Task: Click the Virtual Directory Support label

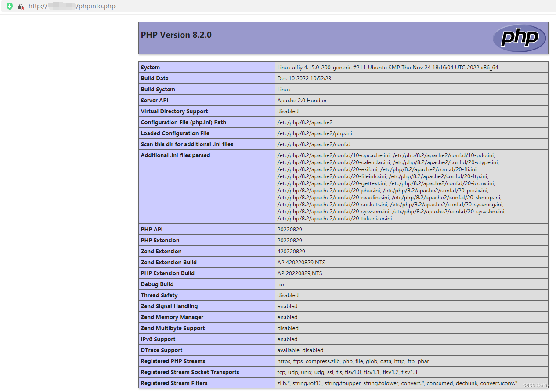Action: coord(174,111)
